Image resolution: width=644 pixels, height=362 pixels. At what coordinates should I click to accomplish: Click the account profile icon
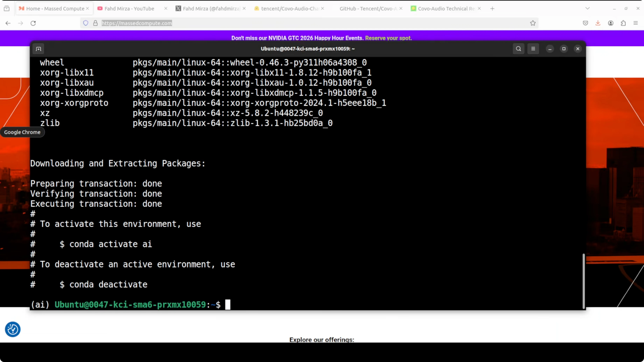(611, 23)
